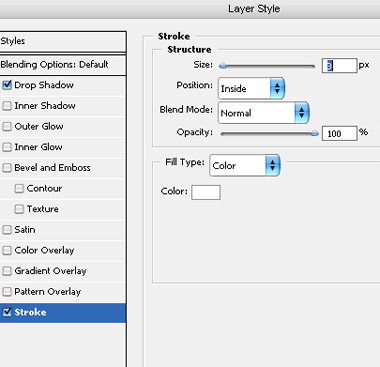Click the Size px input field

click(x=339, y=66)
